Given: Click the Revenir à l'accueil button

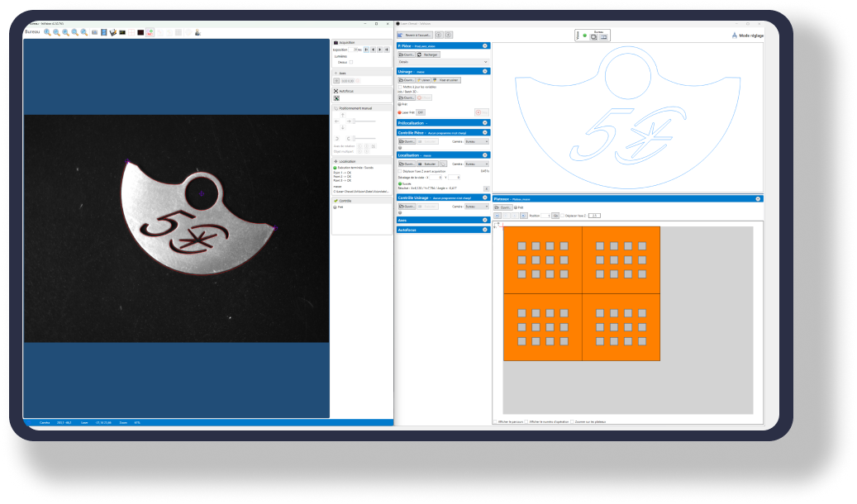Looking at the screenshot, I should pos(415,36).
